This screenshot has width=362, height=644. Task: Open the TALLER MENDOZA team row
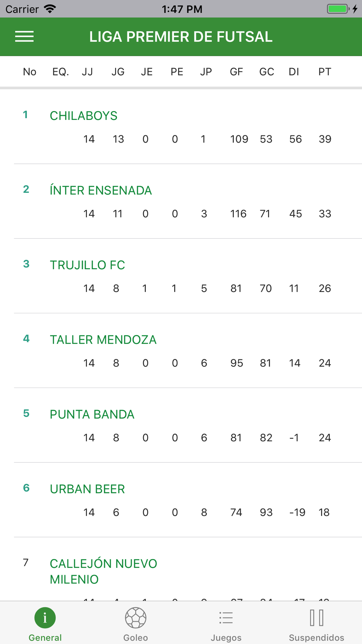coord(103,340)
